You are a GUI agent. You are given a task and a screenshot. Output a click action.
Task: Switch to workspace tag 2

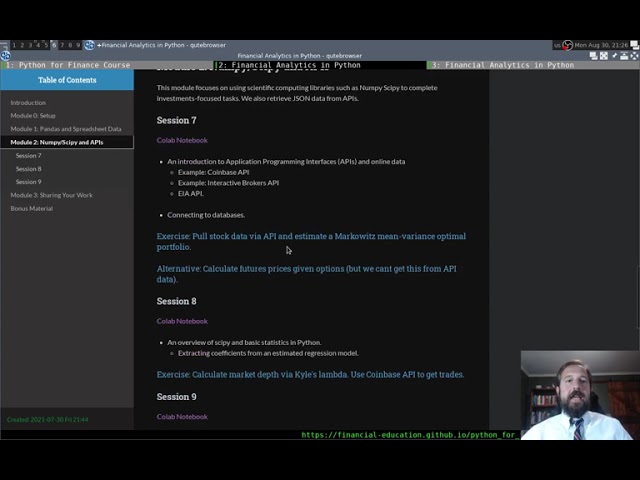pyautogui.click(x=22, y=45)
